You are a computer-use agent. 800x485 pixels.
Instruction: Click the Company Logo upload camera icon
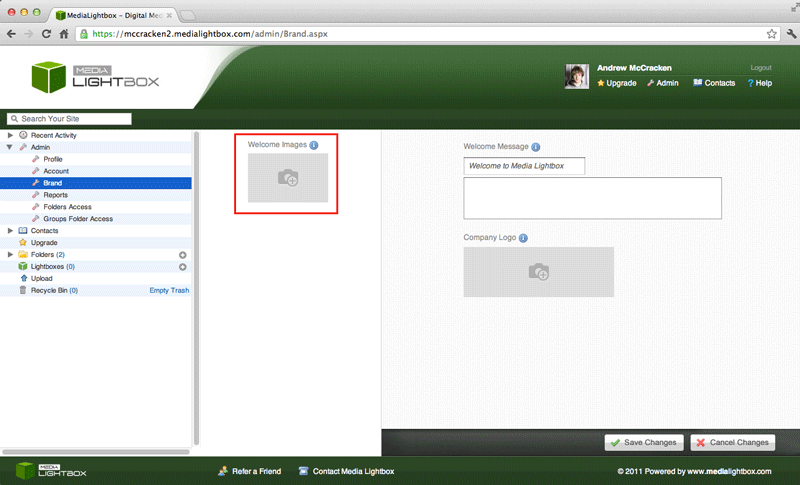tap(538, 272)
